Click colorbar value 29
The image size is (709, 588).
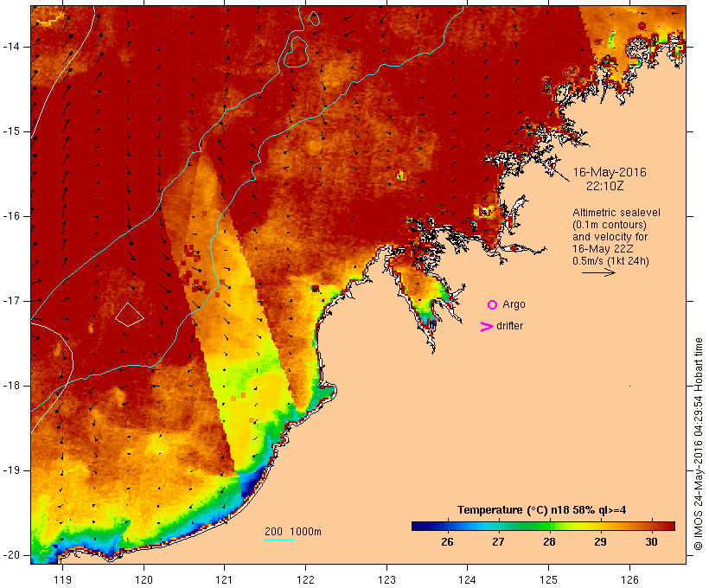[600, 542]
